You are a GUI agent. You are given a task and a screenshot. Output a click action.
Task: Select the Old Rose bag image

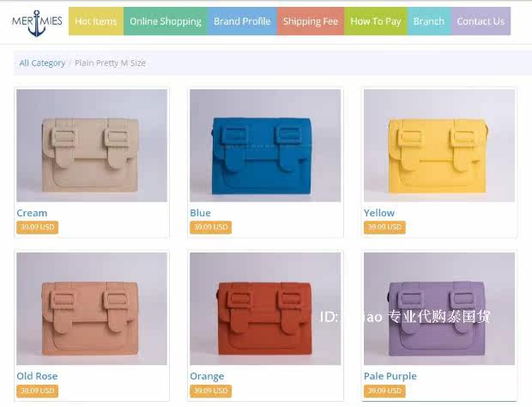tap(92, 308)
